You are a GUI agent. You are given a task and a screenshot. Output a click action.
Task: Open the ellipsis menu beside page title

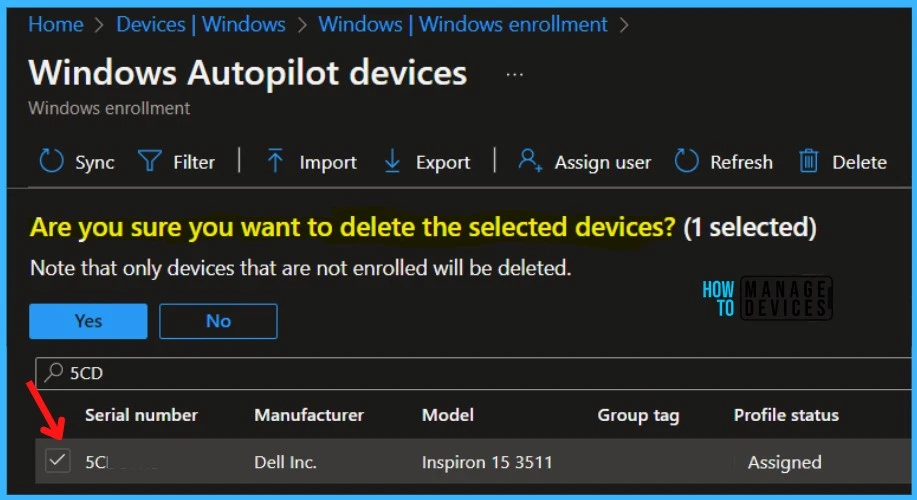tap(515, 75)
